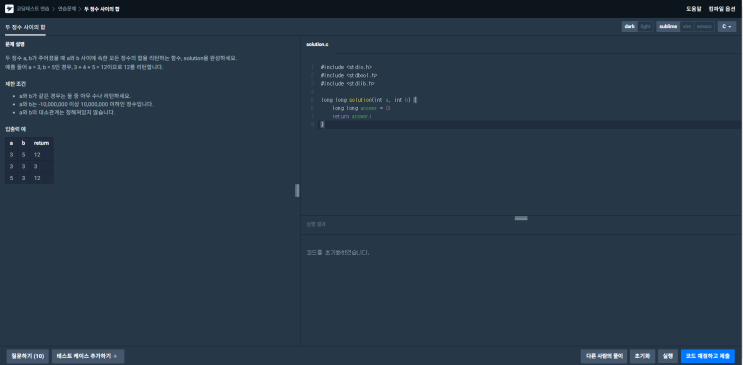Switch theme to light
The width and height of the screenshot is (743, 365).
click(645, 27)
